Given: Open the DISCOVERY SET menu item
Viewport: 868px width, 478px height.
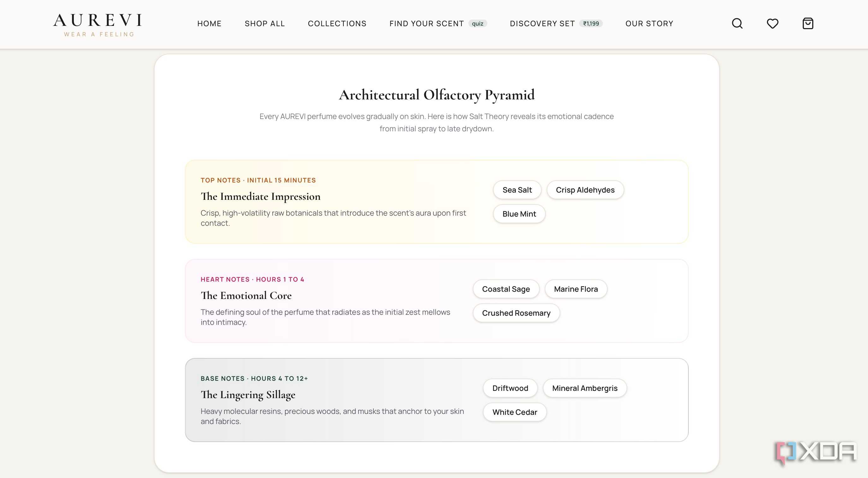Looking at the screenshot, I should 542,24.
